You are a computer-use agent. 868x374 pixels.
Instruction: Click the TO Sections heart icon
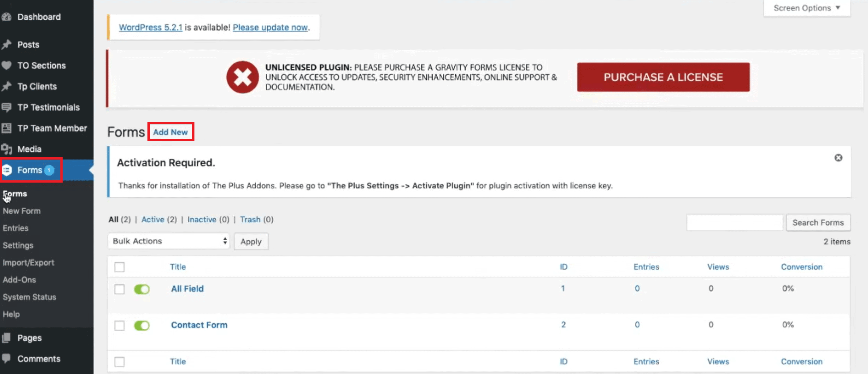click(6, 65)
